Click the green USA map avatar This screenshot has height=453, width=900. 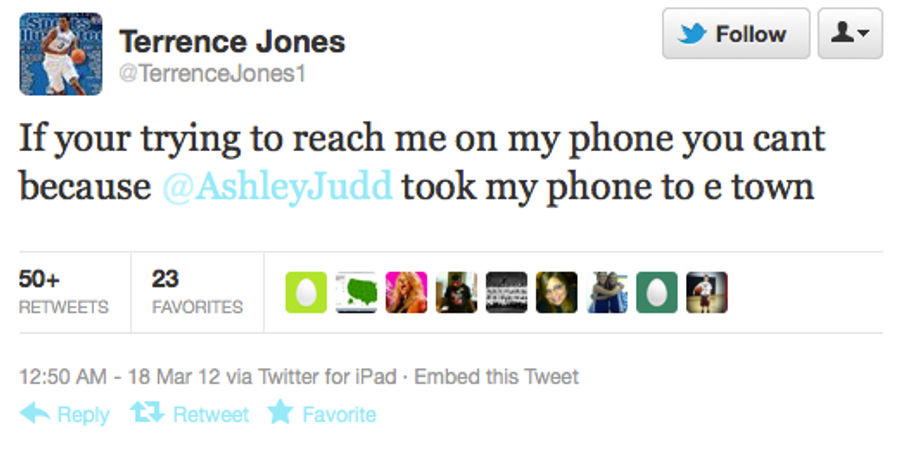356,292
